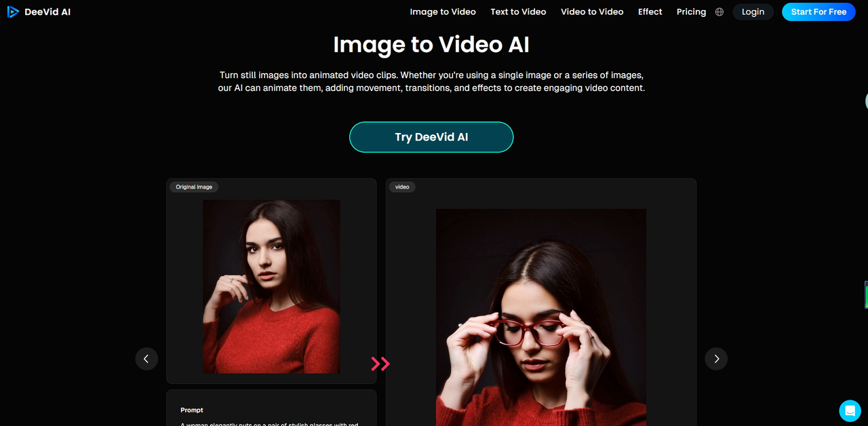Screen dimensions: 868x426
Task: Click the "Image to Video AI" heading
Action: click(x=431, y=45)
